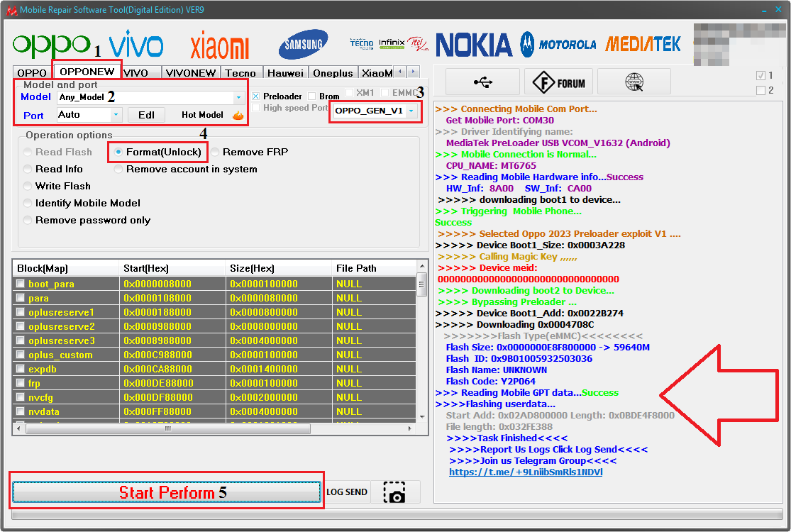Click the USB connection icon button
Viewport: 791px width, 532px height.
coord(483,82)
